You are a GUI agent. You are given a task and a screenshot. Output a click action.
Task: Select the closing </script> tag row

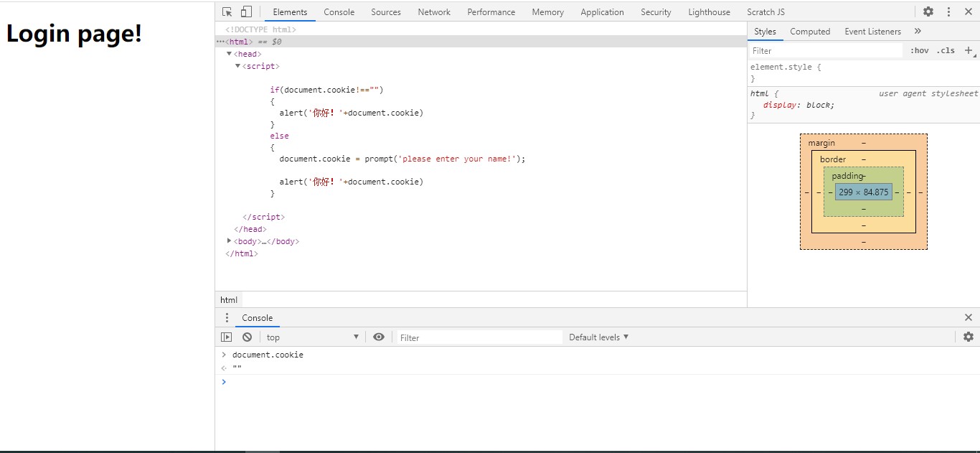coord(264,217)
